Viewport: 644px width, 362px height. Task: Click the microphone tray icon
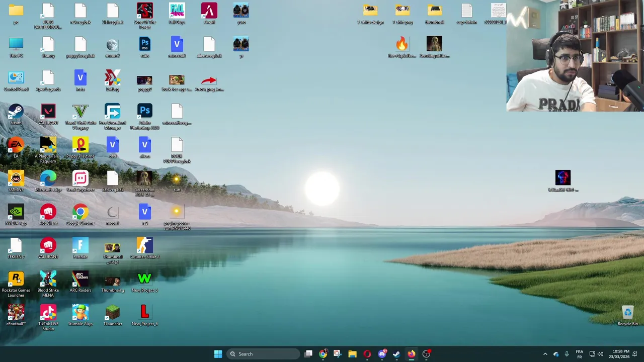point(567,354)
